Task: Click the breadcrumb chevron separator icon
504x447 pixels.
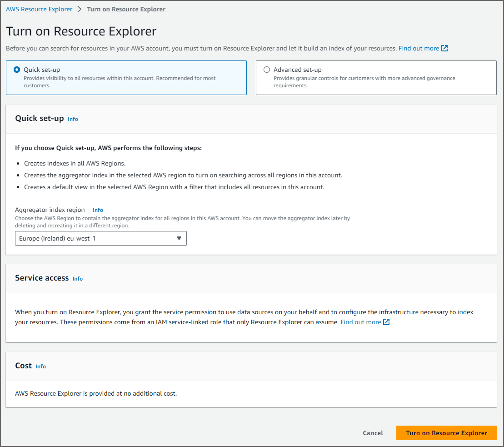Action: click(x=80, y=10)
